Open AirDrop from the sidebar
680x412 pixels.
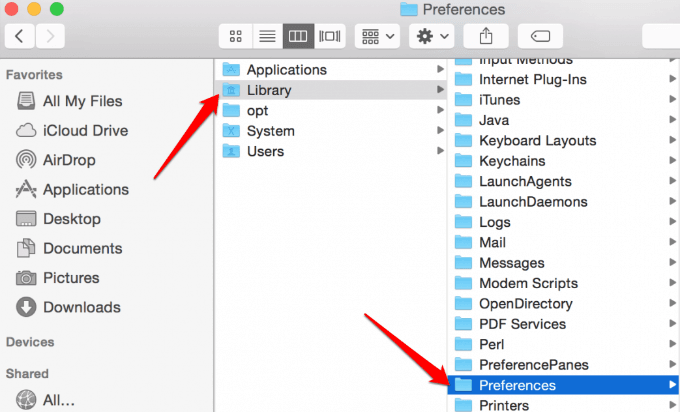(56, 160)
